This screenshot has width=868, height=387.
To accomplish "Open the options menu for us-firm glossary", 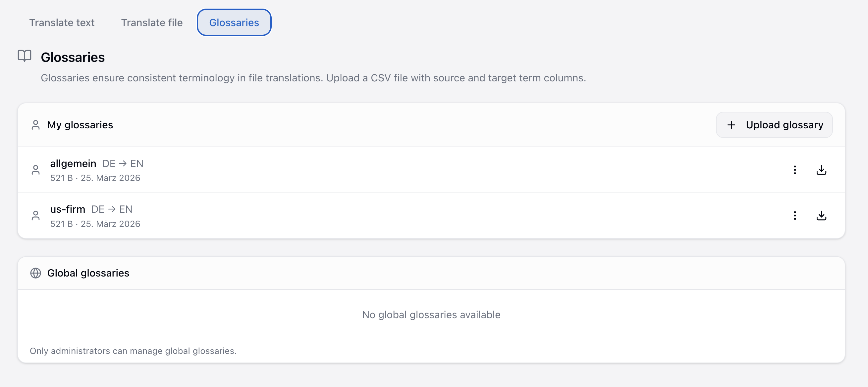I will [x=795, y=216].
